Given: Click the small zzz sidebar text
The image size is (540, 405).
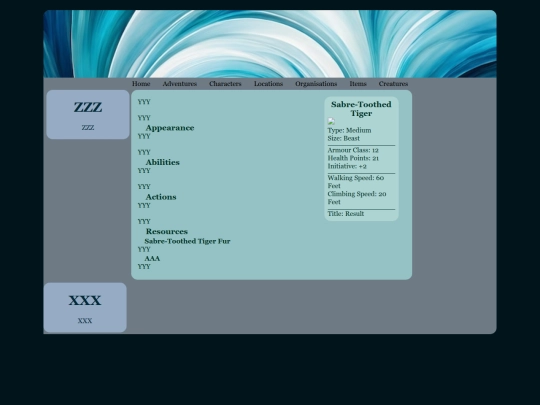Looking at the screenshot, I should pos(88,128).
